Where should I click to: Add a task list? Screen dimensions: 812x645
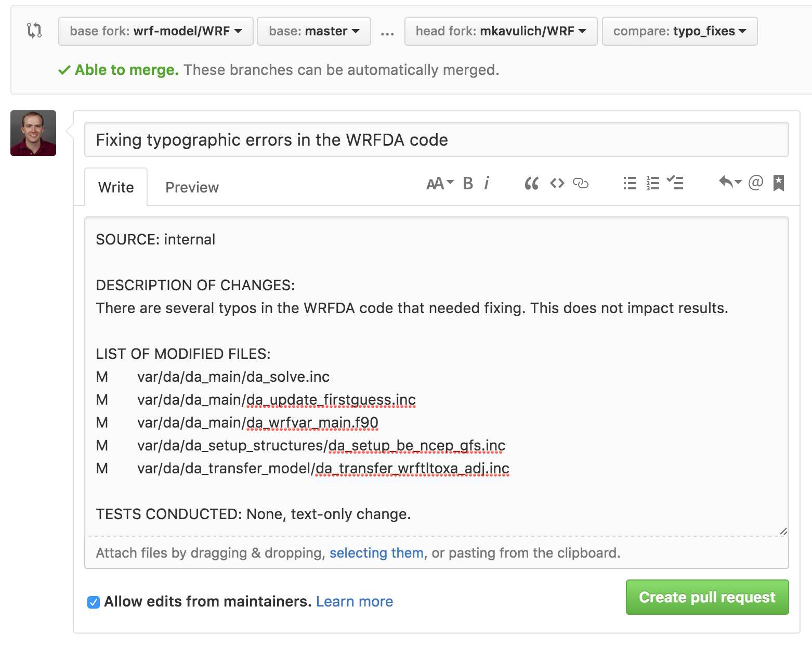point(675,183)
